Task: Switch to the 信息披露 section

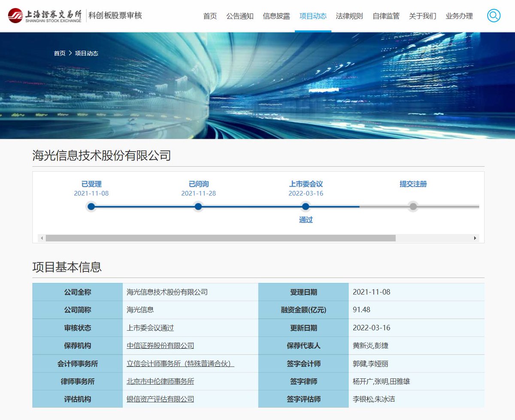Action: [x=276, y=15]
